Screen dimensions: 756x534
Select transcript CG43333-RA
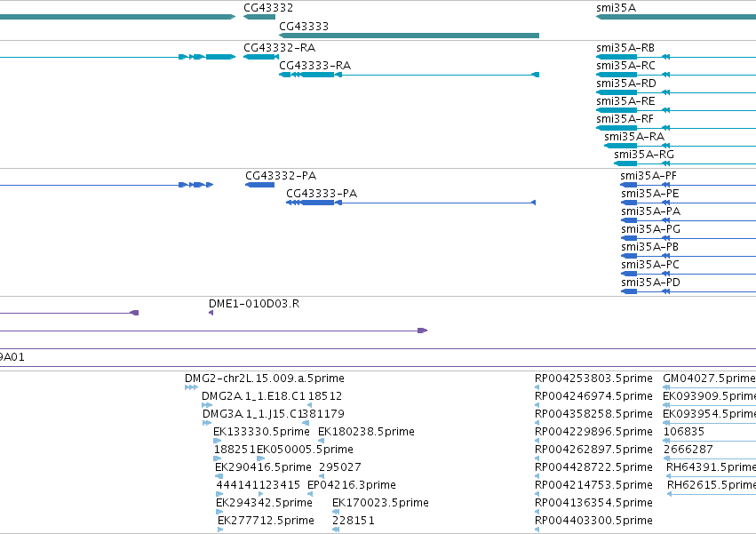(314, 66)
